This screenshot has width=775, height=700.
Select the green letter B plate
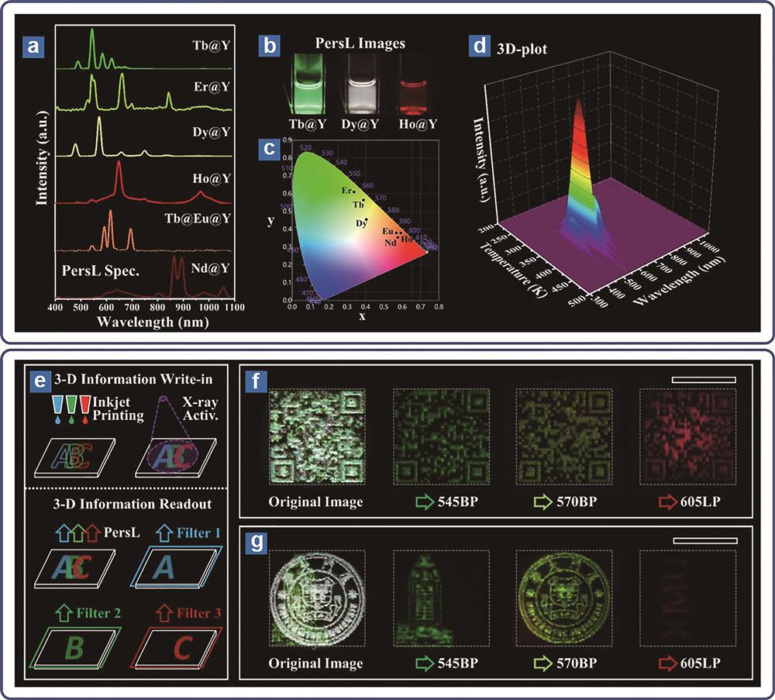75,649
